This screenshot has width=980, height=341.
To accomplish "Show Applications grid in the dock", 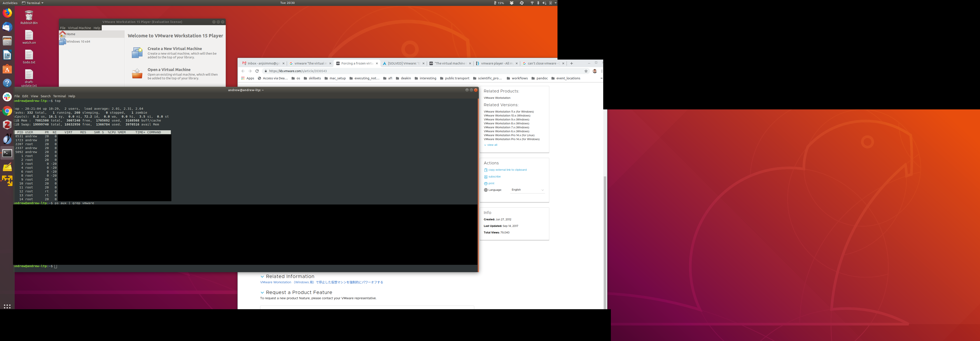I will pos(7,306).
